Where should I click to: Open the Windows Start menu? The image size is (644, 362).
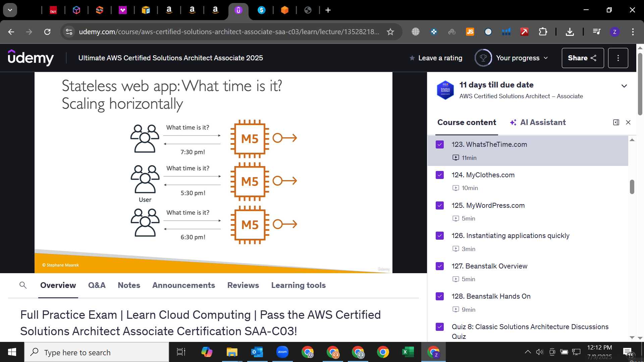(12, 352)
